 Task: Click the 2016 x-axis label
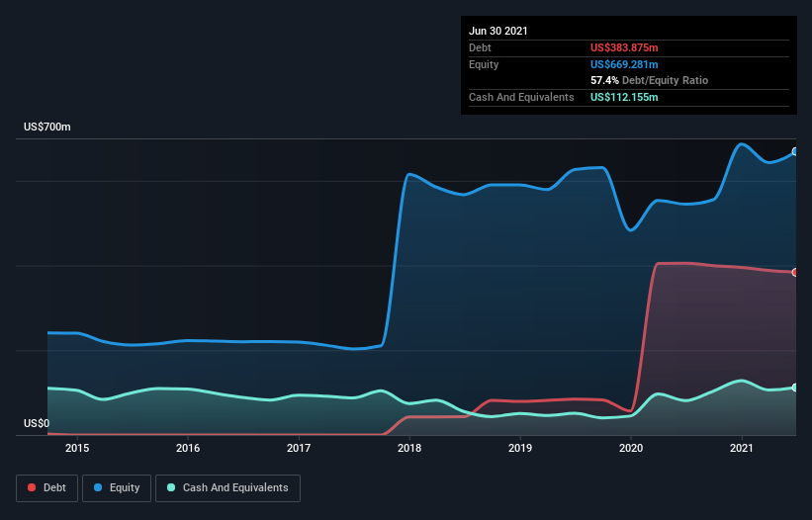tap(188, 448)
